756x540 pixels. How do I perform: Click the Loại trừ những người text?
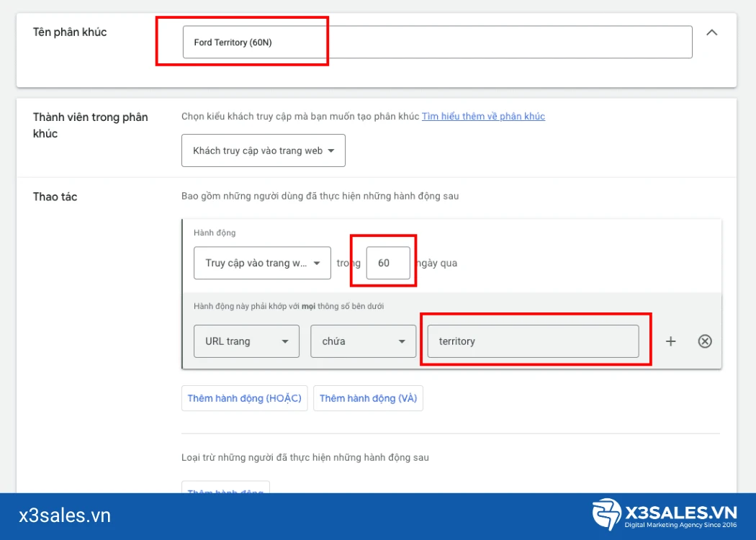pyautogui.click(x=305, y=457)
